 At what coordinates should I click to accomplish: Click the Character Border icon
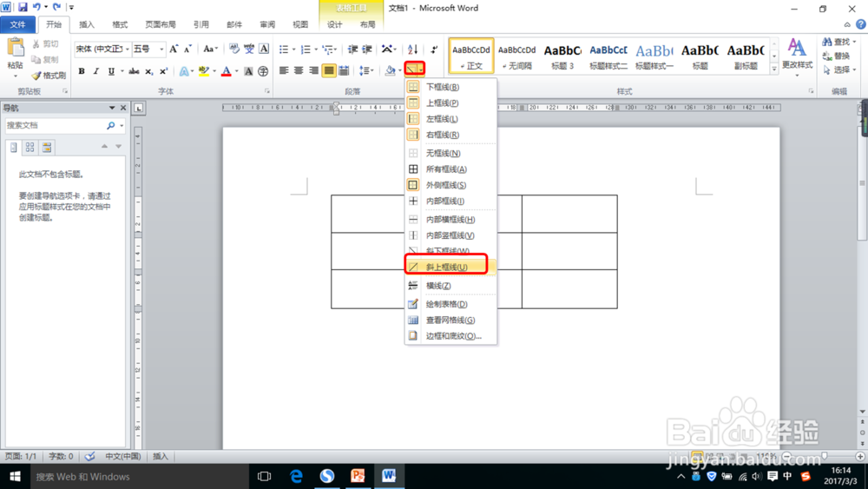[264, 49]
